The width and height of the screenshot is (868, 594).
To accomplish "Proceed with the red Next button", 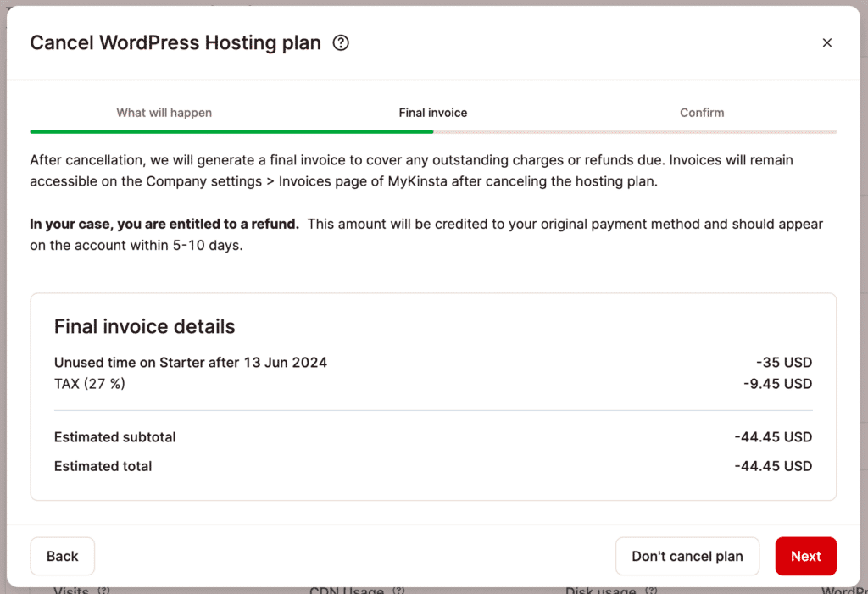I will click(x=805, y=557).
